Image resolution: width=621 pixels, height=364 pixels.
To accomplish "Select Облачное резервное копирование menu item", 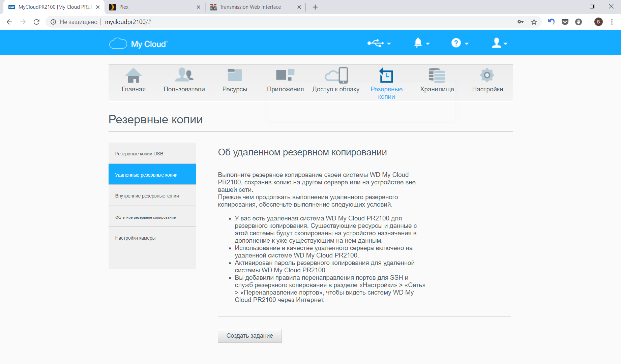I will 152,217.
